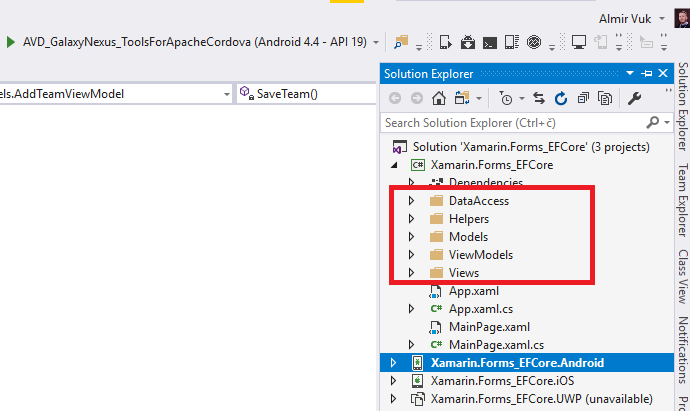Expand the Helpers folder
Image resolution: width=690 pixels, height=411 pixels.
411,219
